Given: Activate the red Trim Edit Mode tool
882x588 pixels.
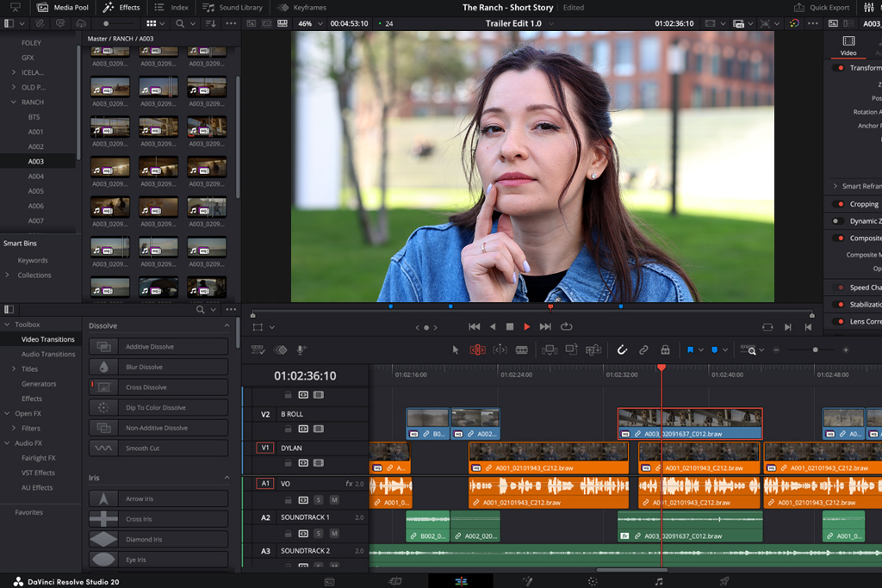Looking at the screenshot, I should point(477,350).
